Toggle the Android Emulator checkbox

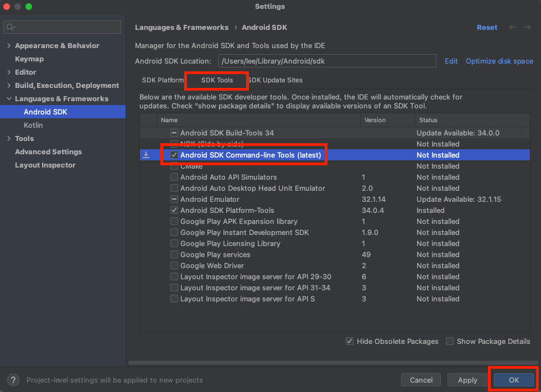click(x=174, y=199)
